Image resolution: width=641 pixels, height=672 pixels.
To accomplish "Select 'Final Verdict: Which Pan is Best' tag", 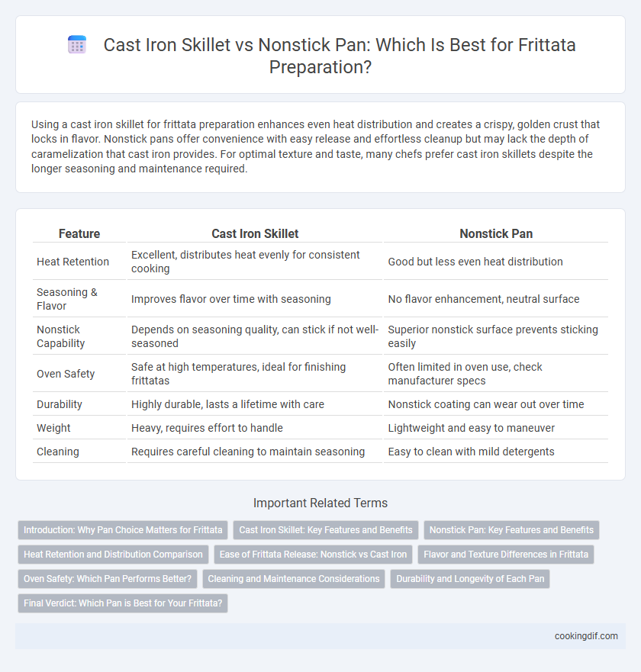I will (x=123, y=603).
